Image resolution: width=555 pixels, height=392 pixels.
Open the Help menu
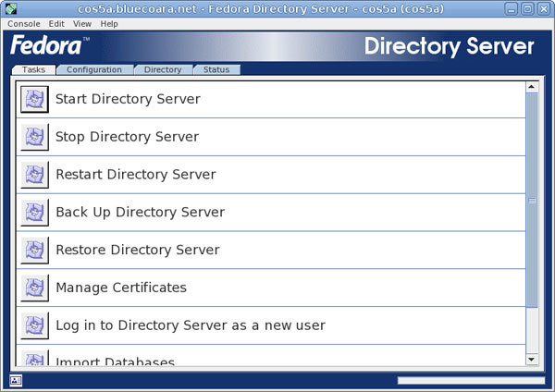[109, 24]
